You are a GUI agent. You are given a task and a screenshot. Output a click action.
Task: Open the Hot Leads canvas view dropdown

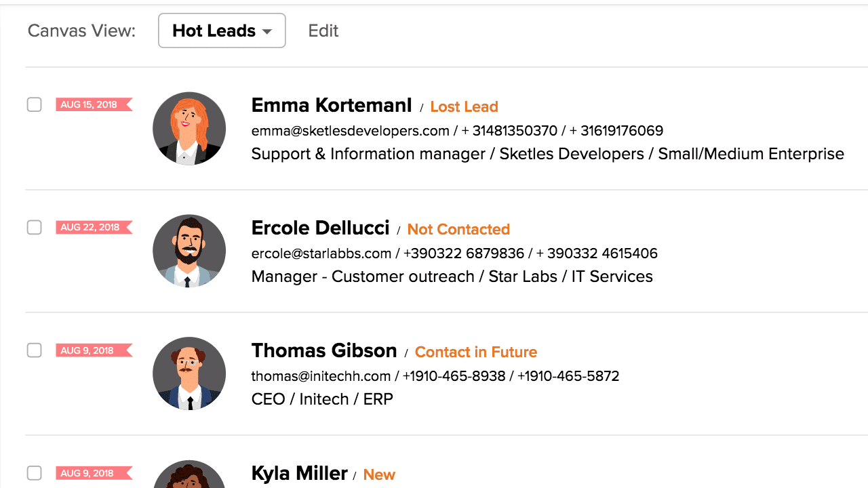click(222, 31)
